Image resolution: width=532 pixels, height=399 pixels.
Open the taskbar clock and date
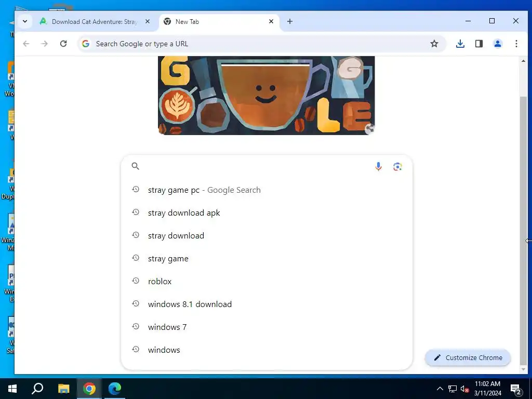(x=487, y=389)
